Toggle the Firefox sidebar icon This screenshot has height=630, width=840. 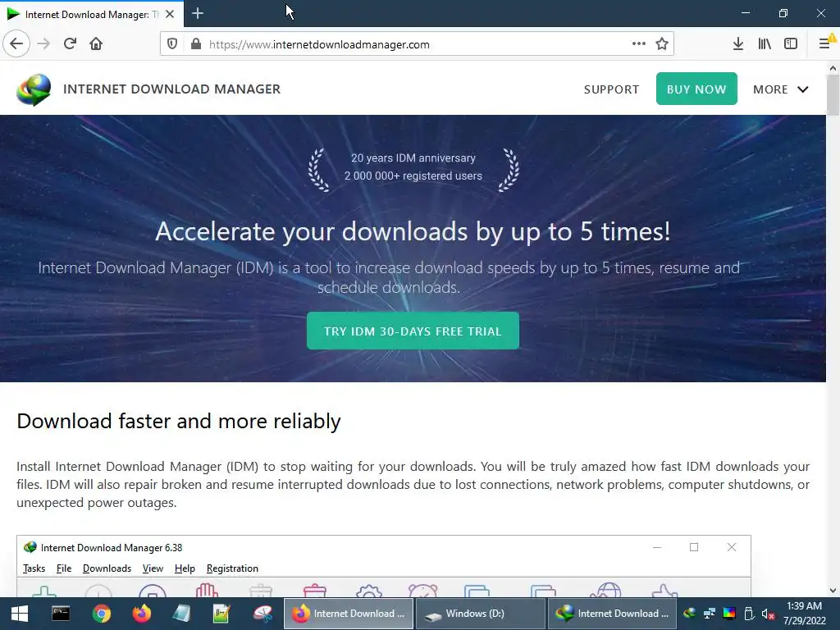coord(791,44)
